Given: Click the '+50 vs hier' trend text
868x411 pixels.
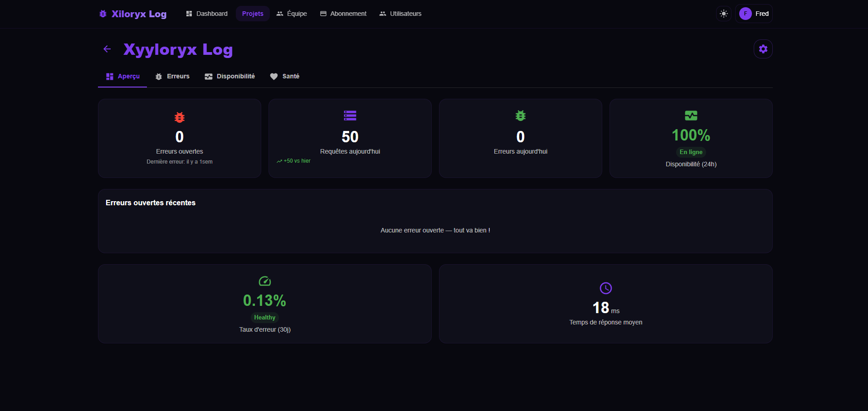Looking at the screenshot, I should 293,161.
